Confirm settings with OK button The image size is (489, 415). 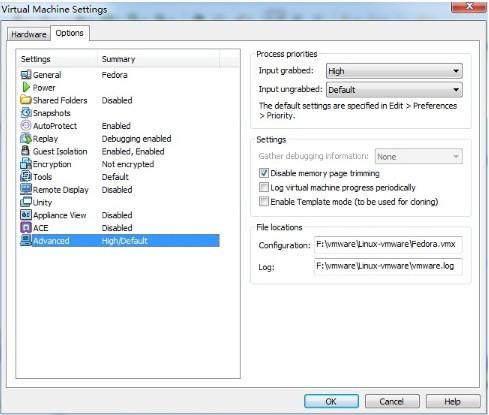[331, 401]
